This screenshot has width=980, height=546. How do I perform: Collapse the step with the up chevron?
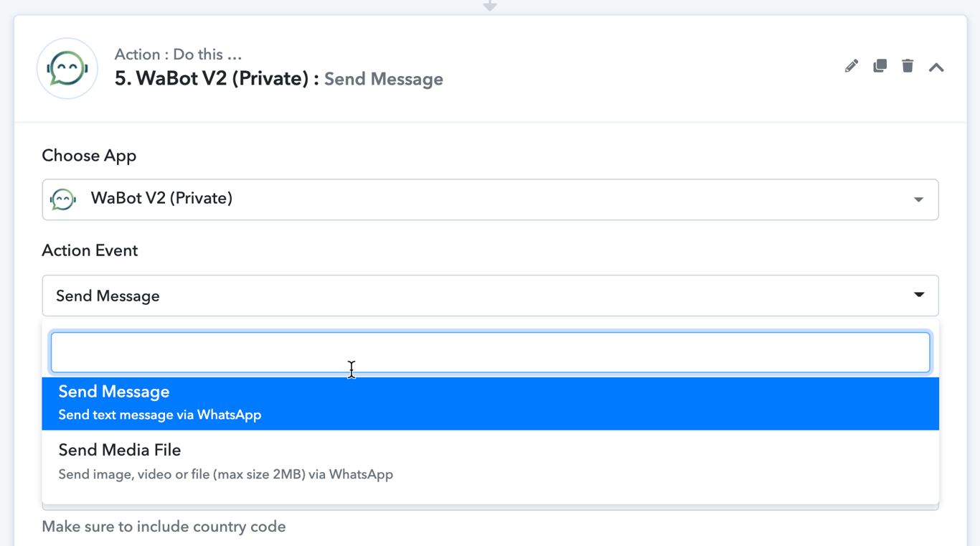point(936,67)
